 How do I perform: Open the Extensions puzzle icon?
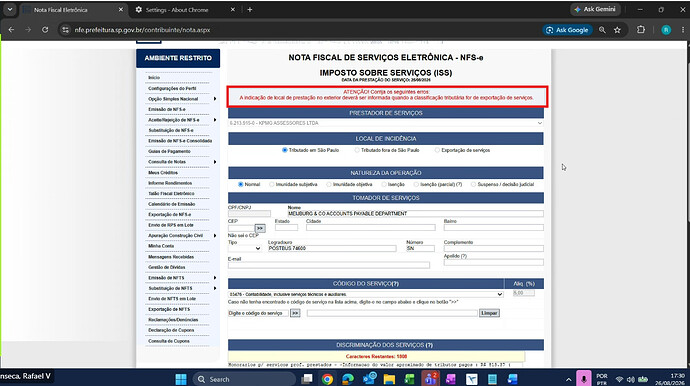click(x=641, y=29)
